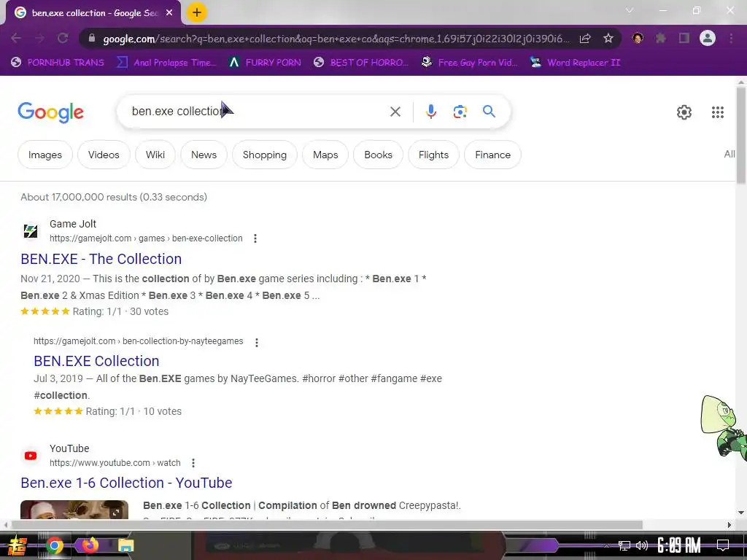747x560 pixels.
Task: Open Ben.exe 1-6 Collection - YouTube link
Action: [126, 483]
